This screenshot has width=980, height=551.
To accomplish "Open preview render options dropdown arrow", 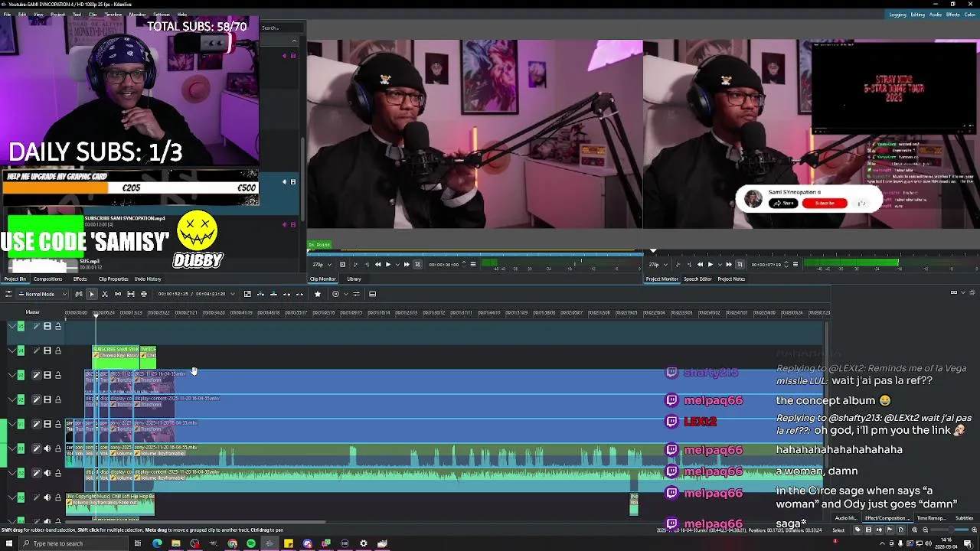I will [346, 294].
